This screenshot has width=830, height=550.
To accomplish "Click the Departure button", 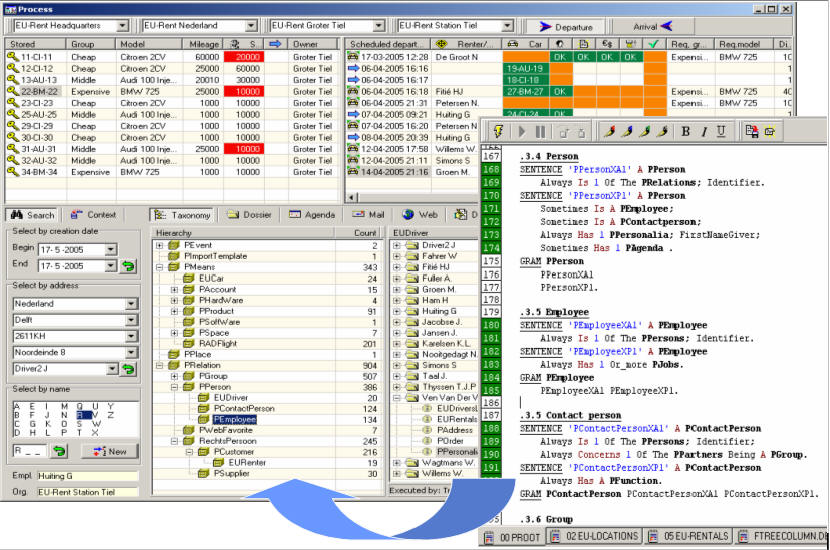I will point(560,27).
